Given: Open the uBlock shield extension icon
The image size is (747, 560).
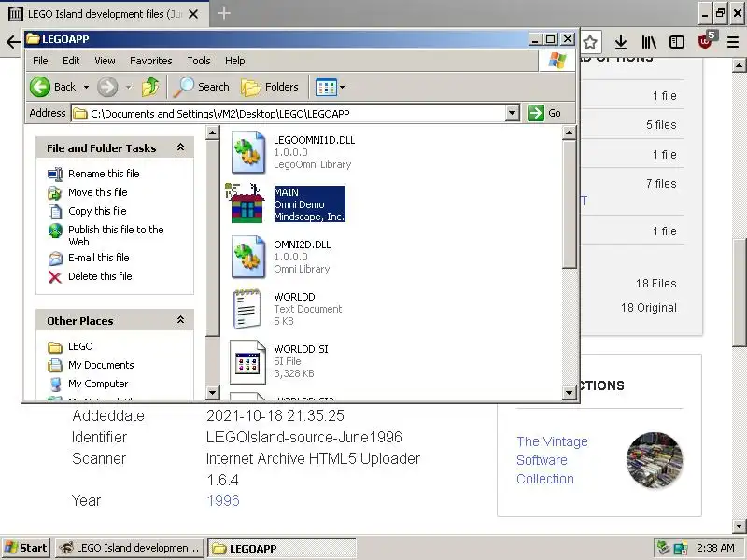Looking at the screenshot, I should tap(706, 41).
